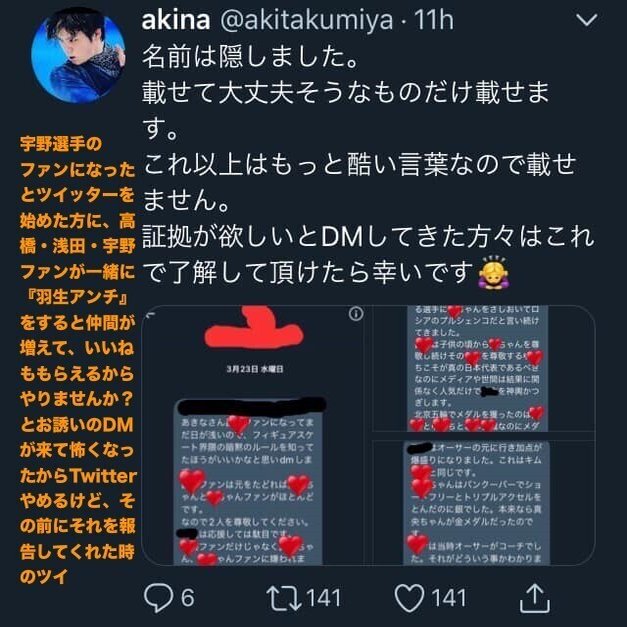627x627 pixels.
Task: Click the info circle icon in screenshot
Action: tap(356, 314)
